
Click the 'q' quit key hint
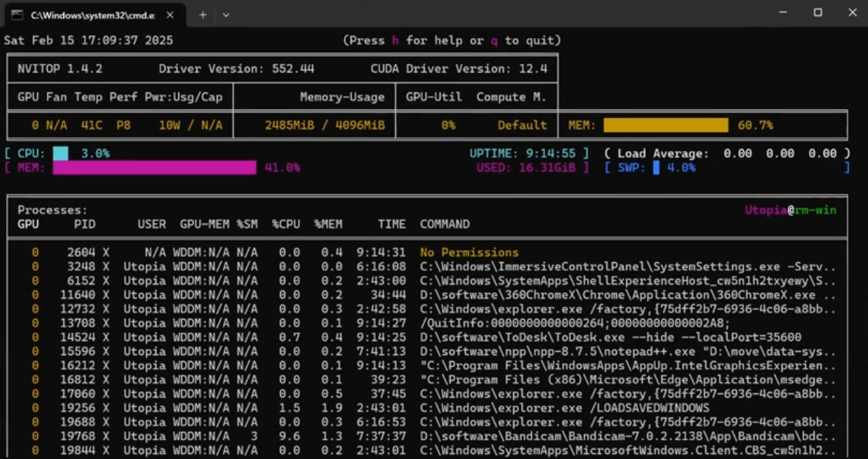(494, 41)
